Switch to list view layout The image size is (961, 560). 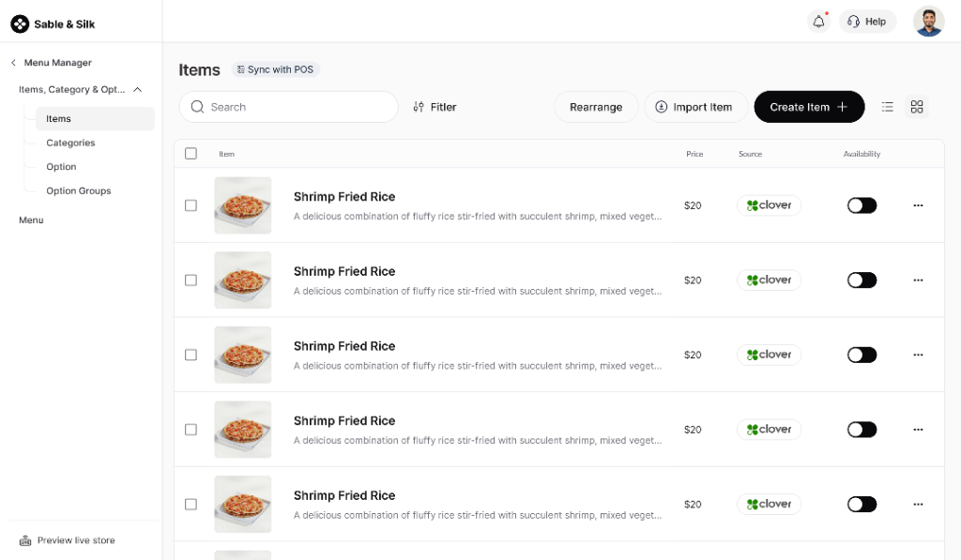coord(888,107)
